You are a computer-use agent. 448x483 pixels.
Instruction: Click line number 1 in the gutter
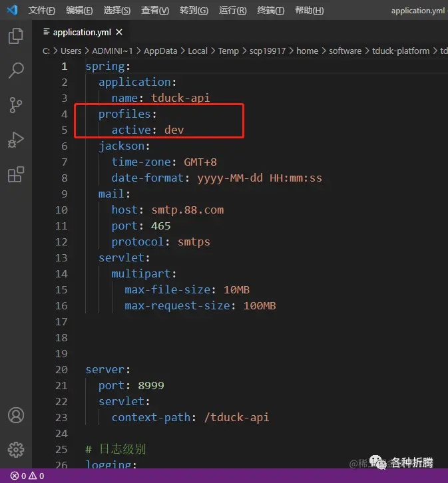(64, 67)
